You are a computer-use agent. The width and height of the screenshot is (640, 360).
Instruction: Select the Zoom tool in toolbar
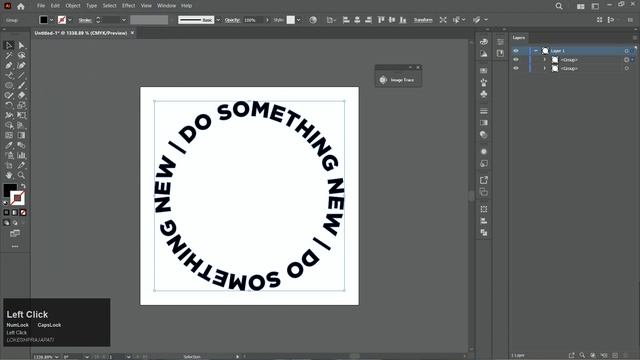21,175
